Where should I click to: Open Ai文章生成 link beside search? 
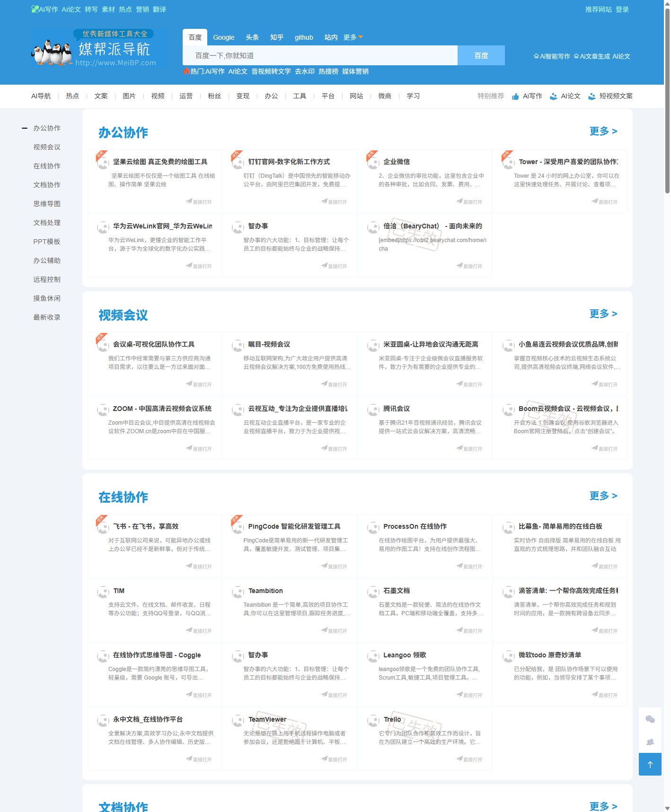592,56
